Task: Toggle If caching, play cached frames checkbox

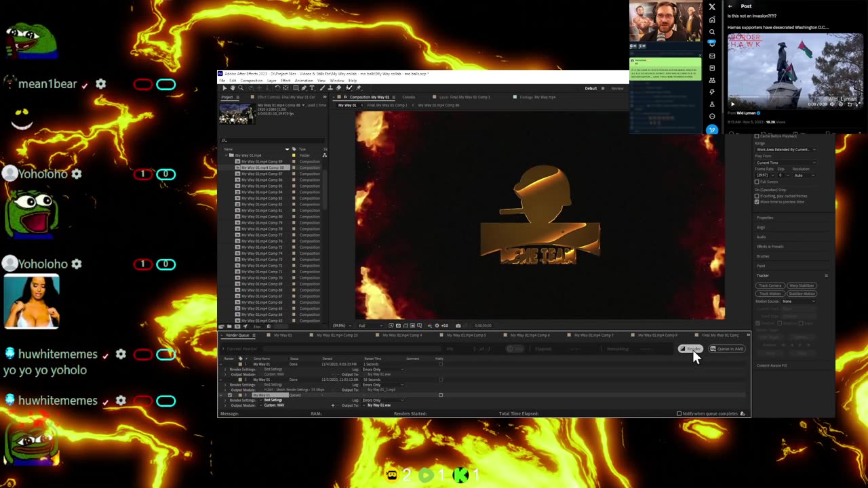Action: click(757, 196)
